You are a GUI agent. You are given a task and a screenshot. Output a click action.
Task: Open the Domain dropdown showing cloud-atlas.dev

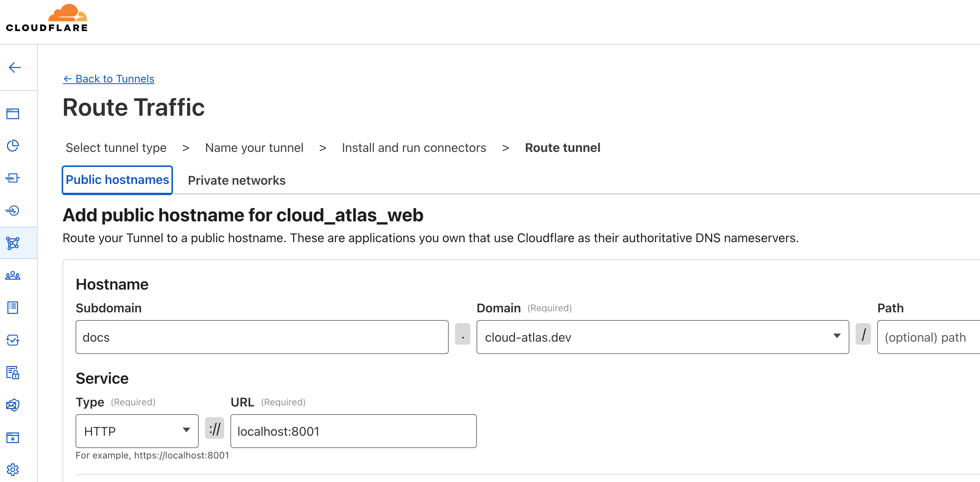pos(663,337)
